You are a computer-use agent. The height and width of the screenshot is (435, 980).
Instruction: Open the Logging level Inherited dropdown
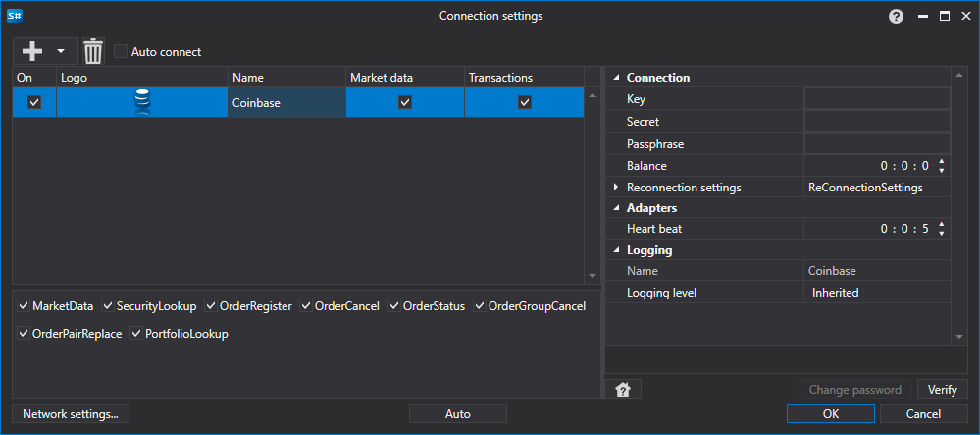coord(877,293)
